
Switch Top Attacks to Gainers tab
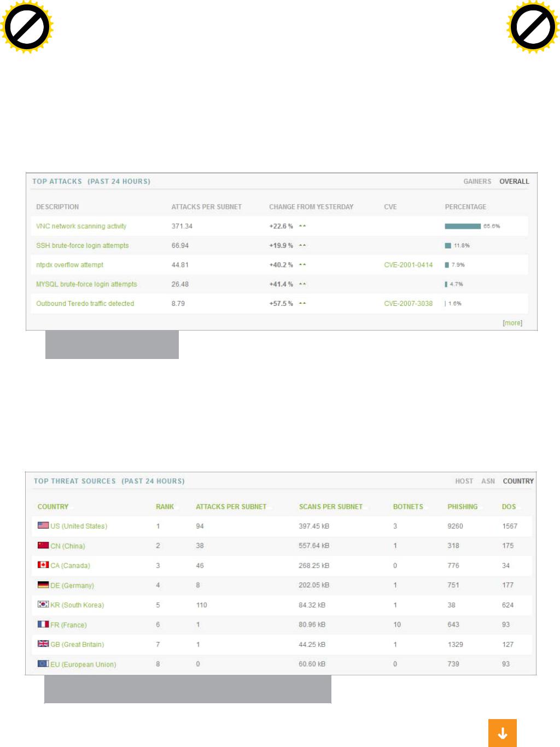(477, 181)
